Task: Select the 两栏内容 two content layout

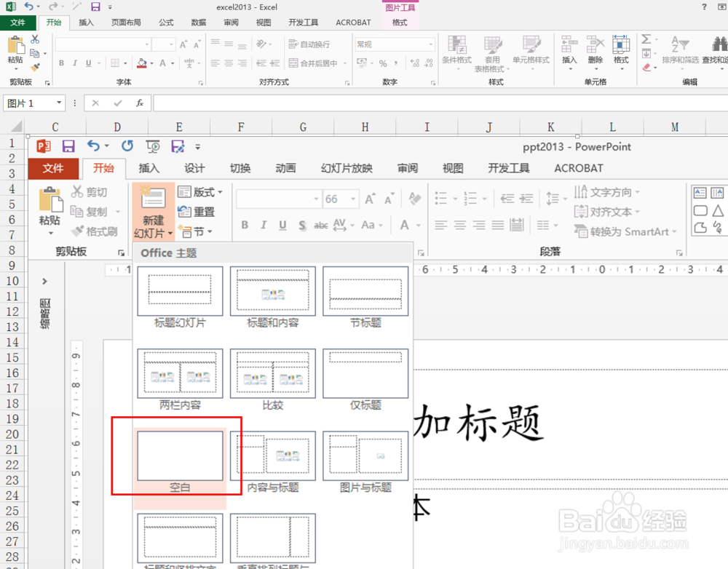Action: [x=180, y=380]
